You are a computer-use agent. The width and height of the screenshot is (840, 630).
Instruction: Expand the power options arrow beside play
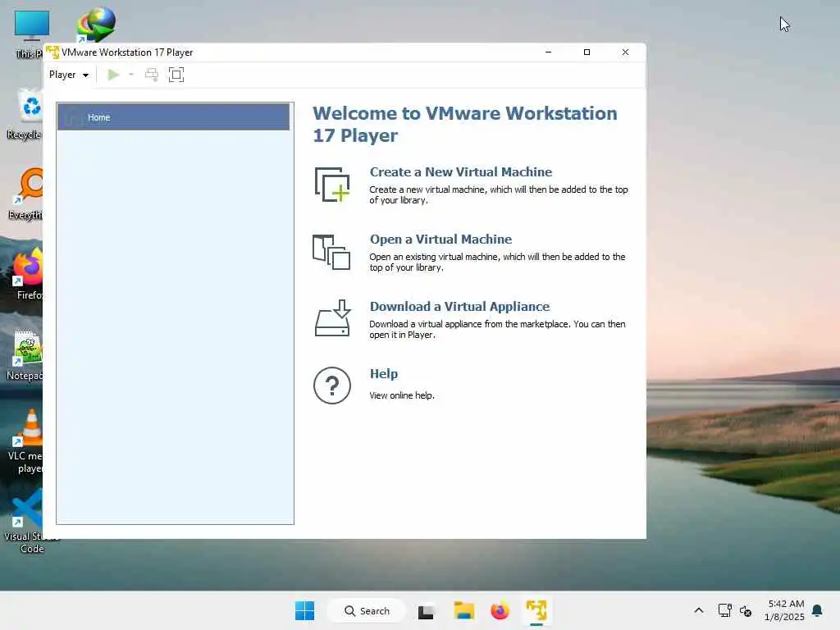[x=130, y=75]
